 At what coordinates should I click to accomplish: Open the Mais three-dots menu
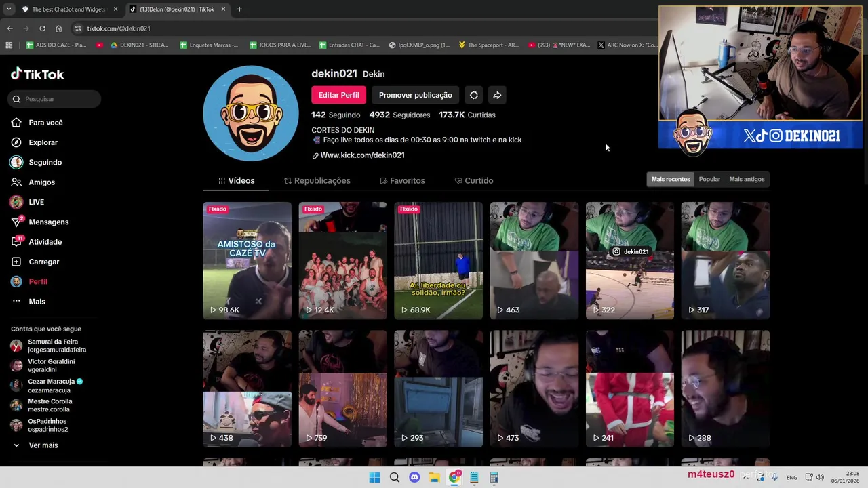[x=28, y=302]
